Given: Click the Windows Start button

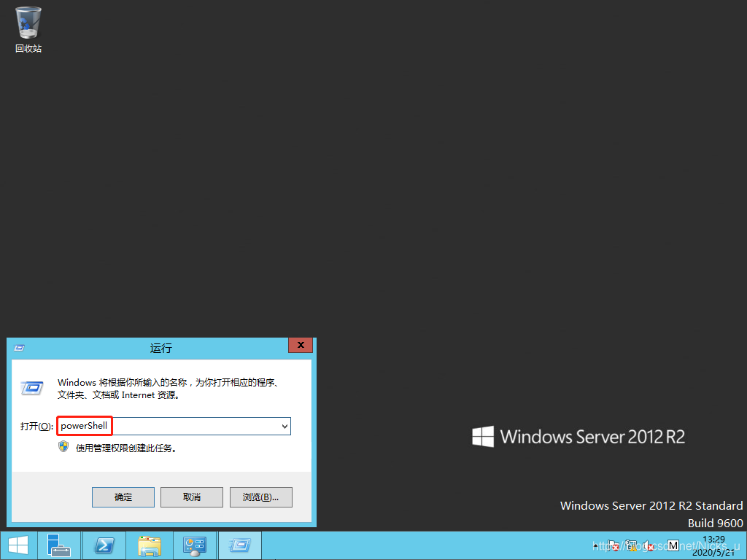Looking at the screenshot, I should (18, 545).
